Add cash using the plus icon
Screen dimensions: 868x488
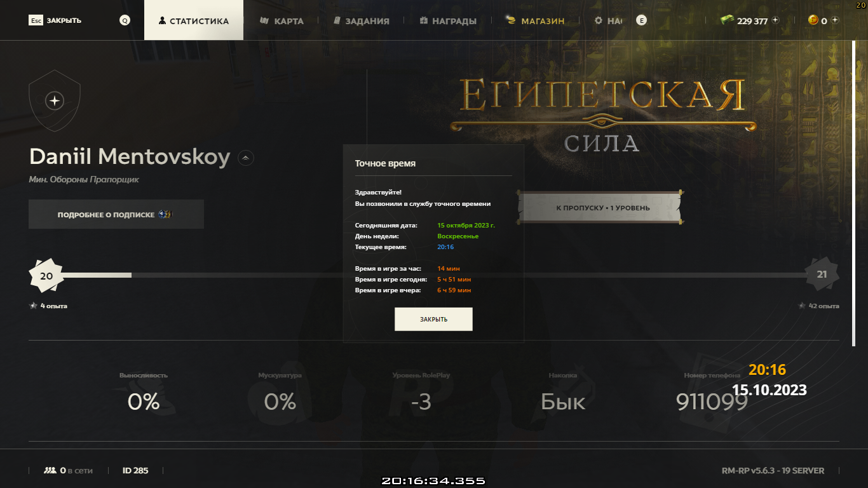(775, 20)
